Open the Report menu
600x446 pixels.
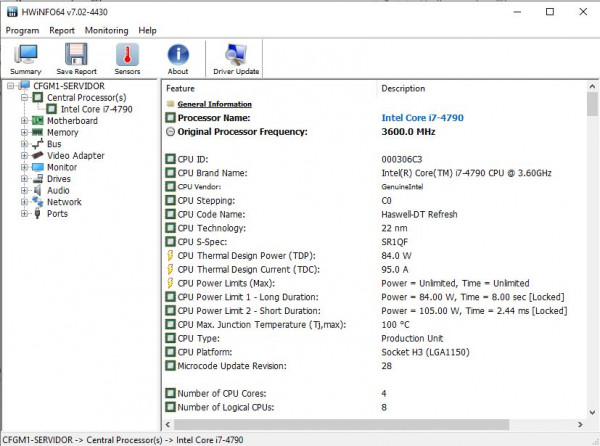[62, 31]
